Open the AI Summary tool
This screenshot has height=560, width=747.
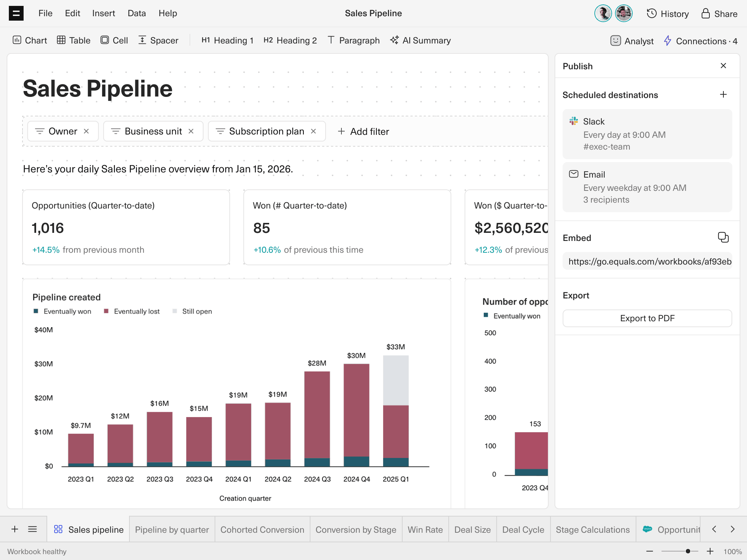(x=420, y=40)
